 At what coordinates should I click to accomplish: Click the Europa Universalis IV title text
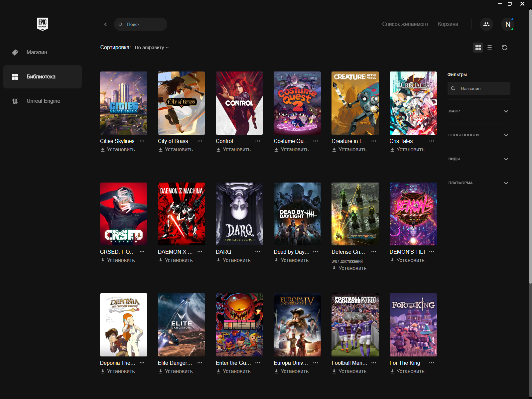coord(291,363)
